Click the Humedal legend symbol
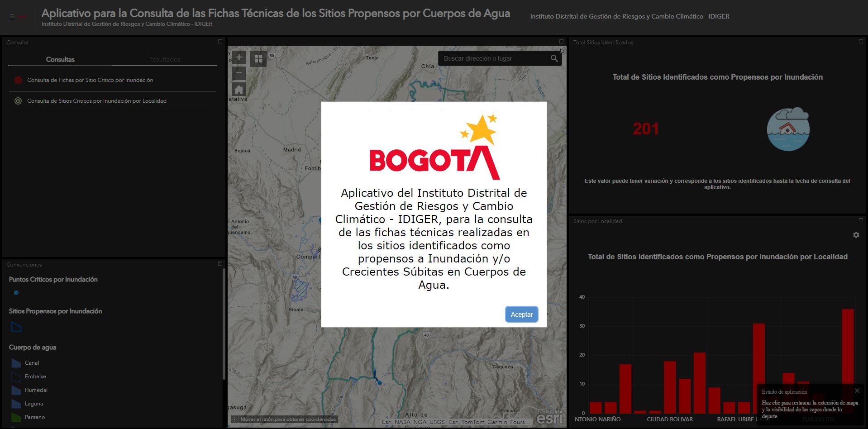Viewport: 868px width, 429px height. point(16,390)
